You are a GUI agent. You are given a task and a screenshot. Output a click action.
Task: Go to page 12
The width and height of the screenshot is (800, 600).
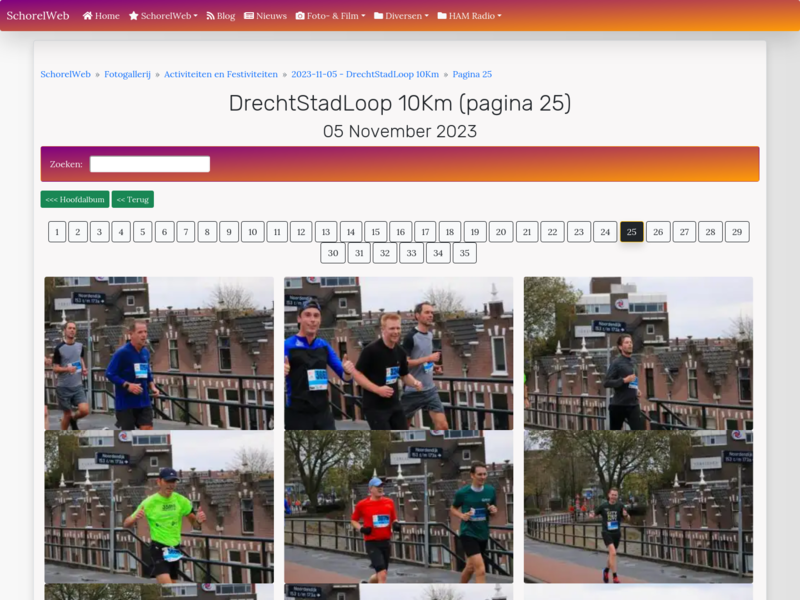[301, 232]
